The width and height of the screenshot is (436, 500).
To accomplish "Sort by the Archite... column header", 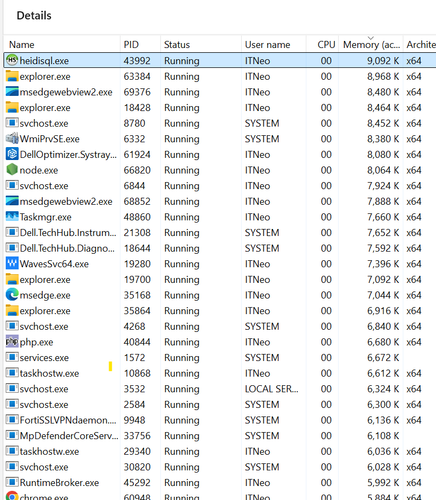I will coord(420,44).
